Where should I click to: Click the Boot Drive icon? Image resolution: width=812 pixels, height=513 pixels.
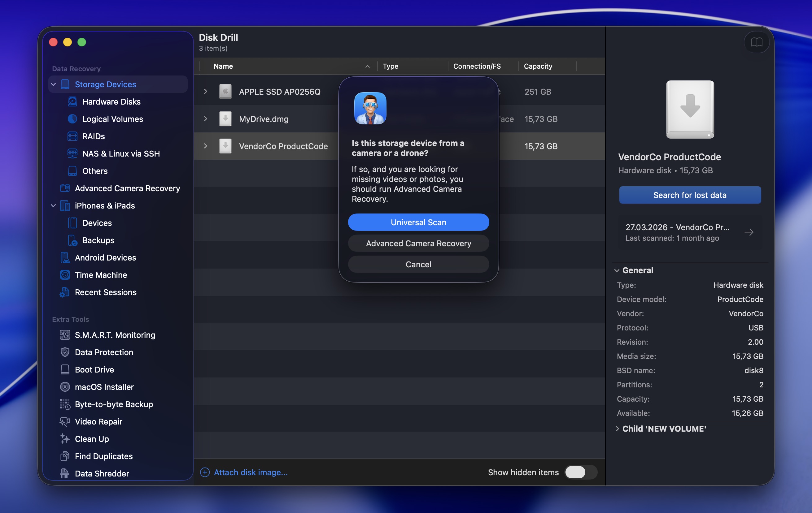(x=65, y=369)
